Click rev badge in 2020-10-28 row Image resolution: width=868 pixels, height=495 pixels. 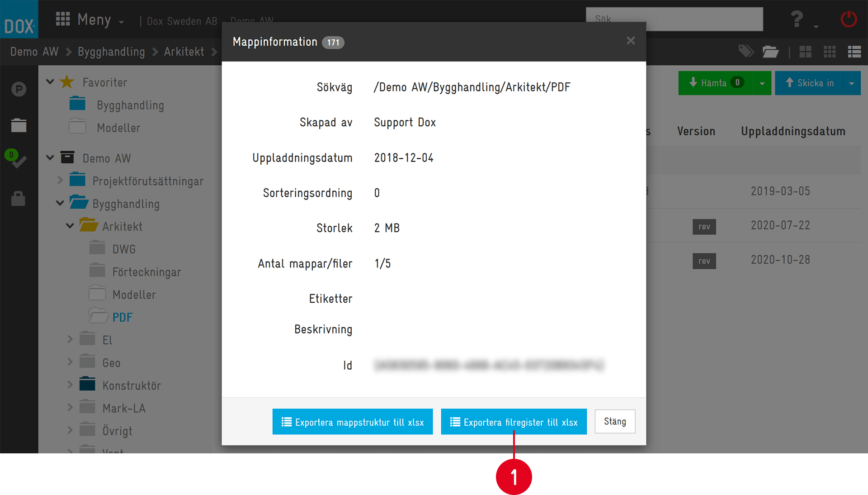click(704, 261)
